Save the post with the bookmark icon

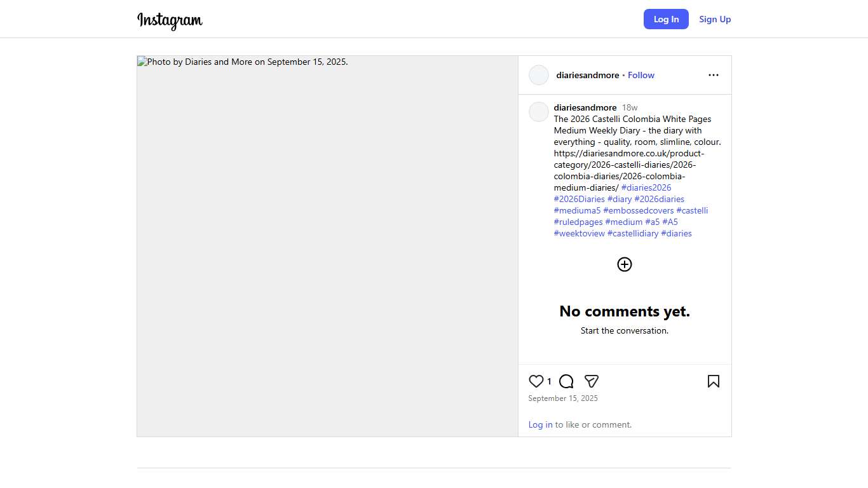coord(713,381)
